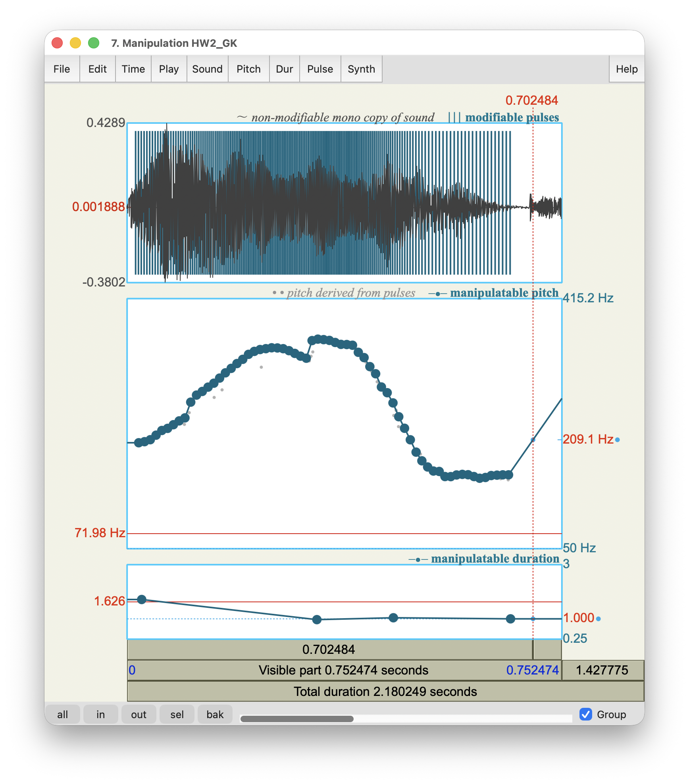
Task: Open the Pulse menu
Action: click(320, 69)
